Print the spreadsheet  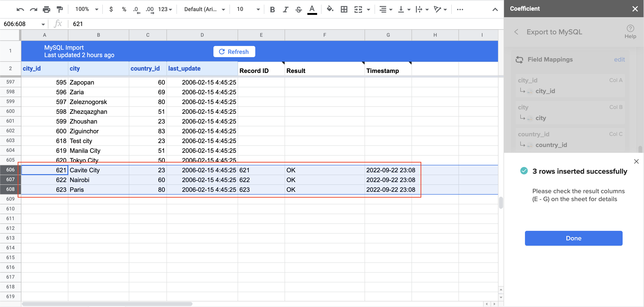click(x=46, y=10)
